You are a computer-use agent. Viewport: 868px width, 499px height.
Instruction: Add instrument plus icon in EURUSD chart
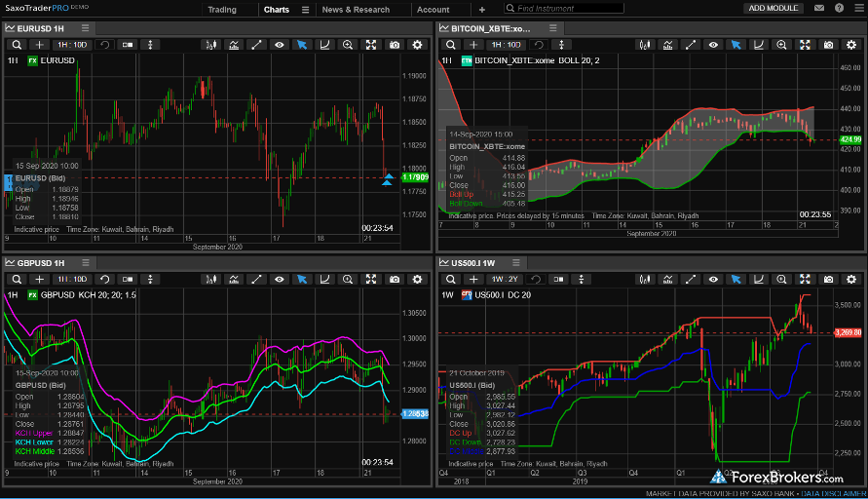coord(39,45)
